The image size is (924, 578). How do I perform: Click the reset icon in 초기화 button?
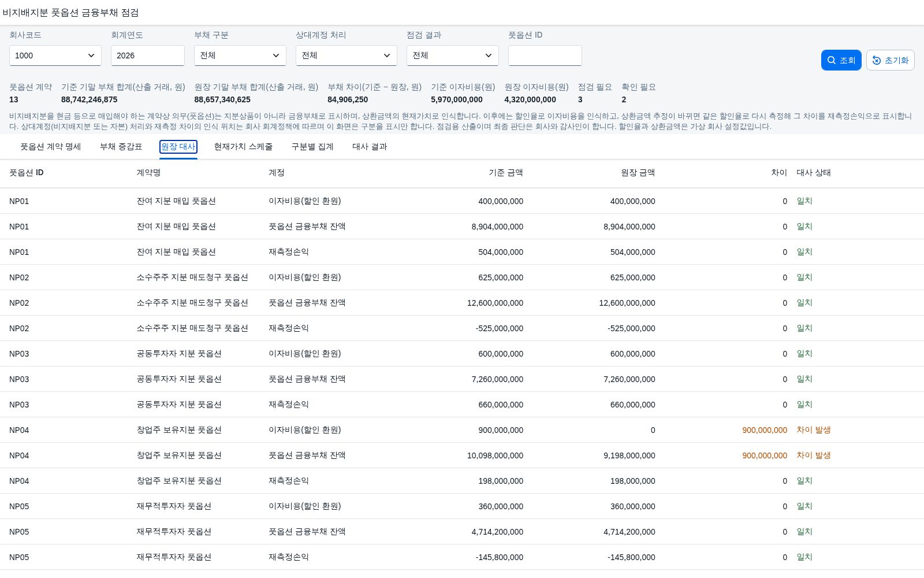877,60
